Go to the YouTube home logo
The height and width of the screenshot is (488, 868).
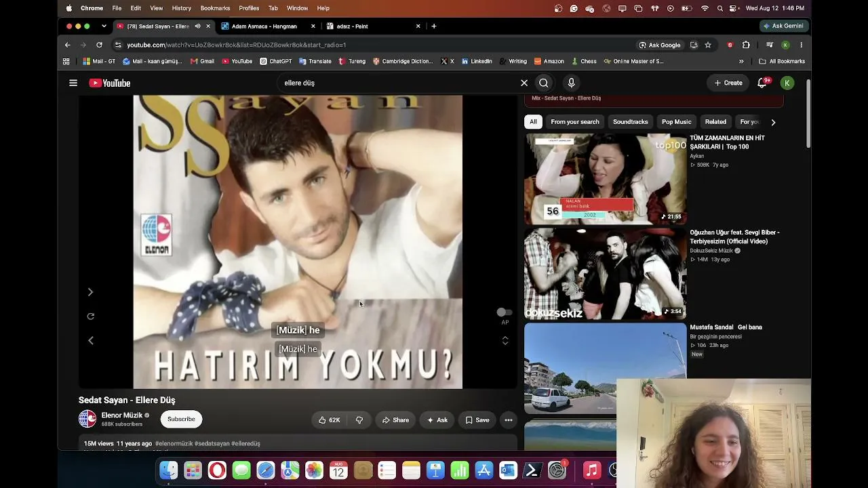110,83
